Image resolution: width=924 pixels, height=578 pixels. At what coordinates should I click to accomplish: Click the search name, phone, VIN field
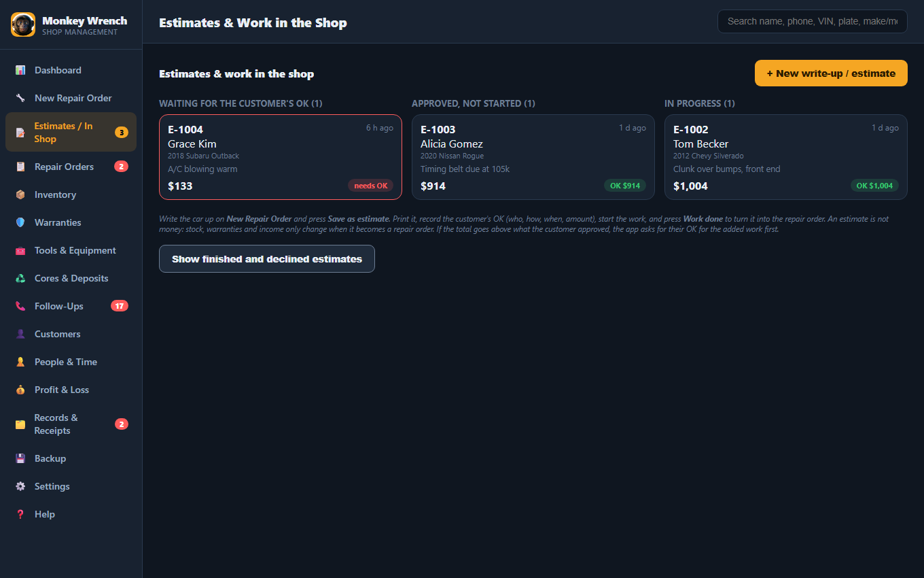click(x=813, y=21)
